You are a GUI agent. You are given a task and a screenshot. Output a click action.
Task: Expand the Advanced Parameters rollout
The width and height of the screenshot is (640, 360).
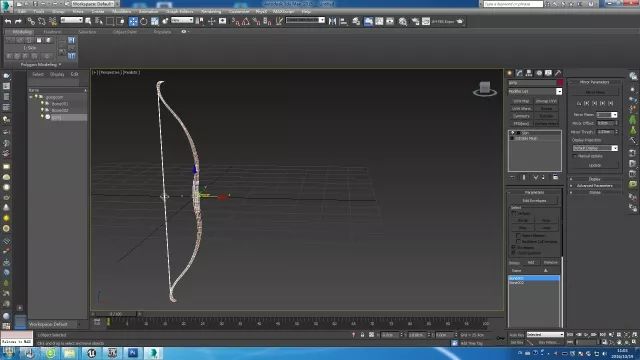(595, 186)
